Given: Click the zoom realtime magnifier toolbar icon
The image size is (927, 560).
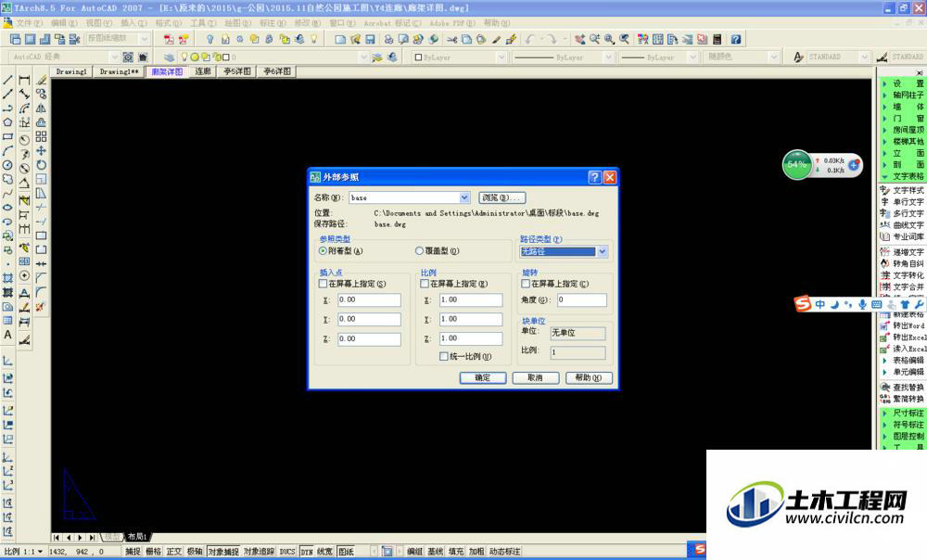Looking at the screenshot, I should (x=594, y=39).
